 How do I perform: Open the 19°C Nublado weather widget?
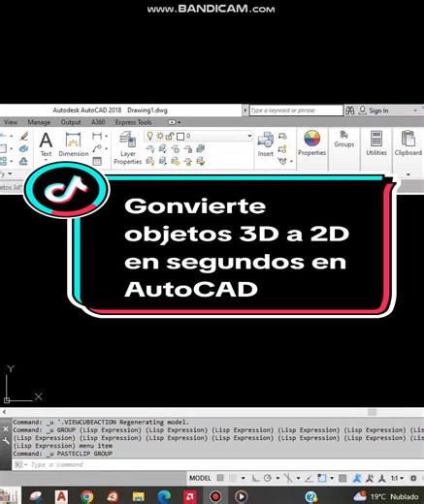point(387,496)
